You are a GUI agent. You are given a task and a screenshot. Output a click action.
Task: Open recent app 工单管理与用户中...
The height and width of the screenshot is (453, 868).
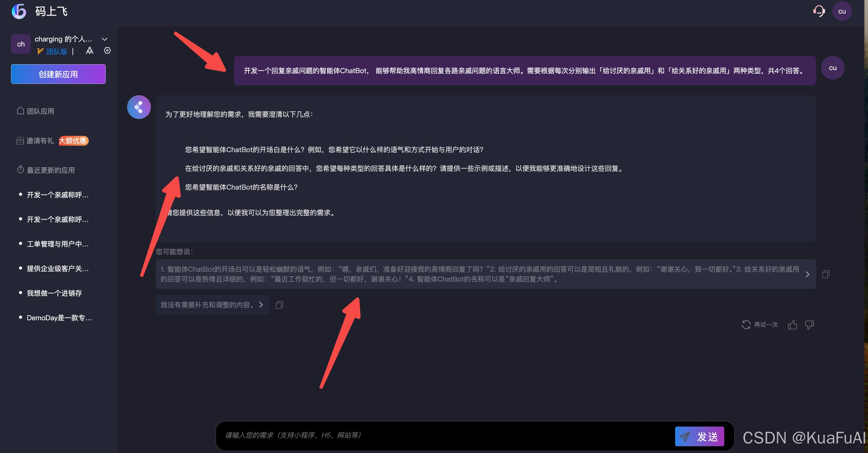point(58,244)
